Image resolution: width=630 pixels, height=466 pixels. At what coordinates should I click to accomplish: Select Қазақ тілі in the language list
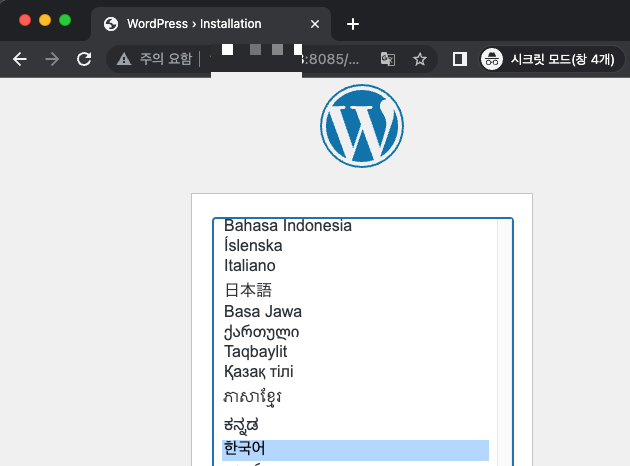click(356, 372)
